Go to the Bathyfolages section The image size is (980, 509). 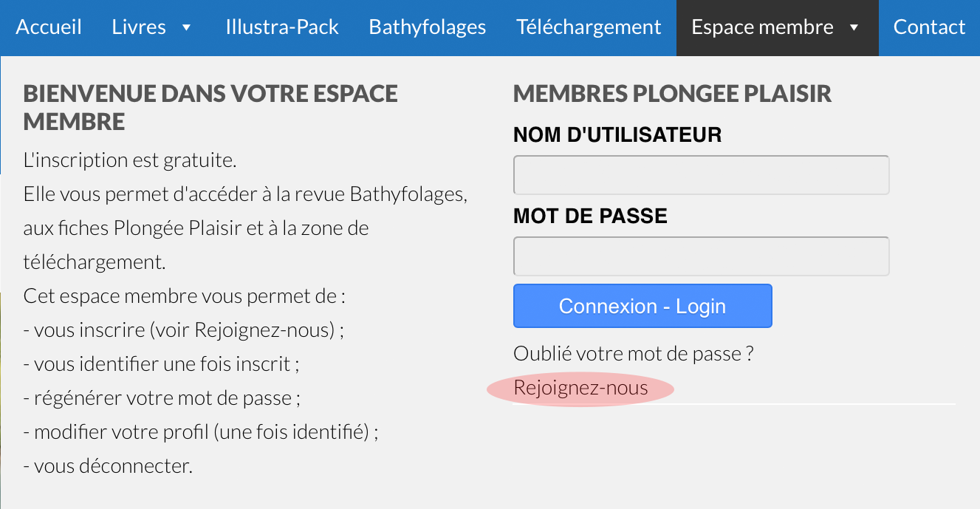coord(427,27)
